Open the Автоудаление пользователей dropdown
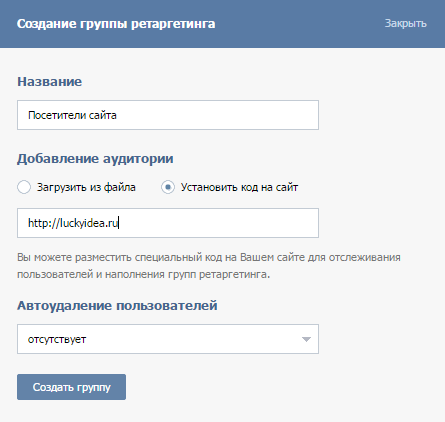 point(168,339)
